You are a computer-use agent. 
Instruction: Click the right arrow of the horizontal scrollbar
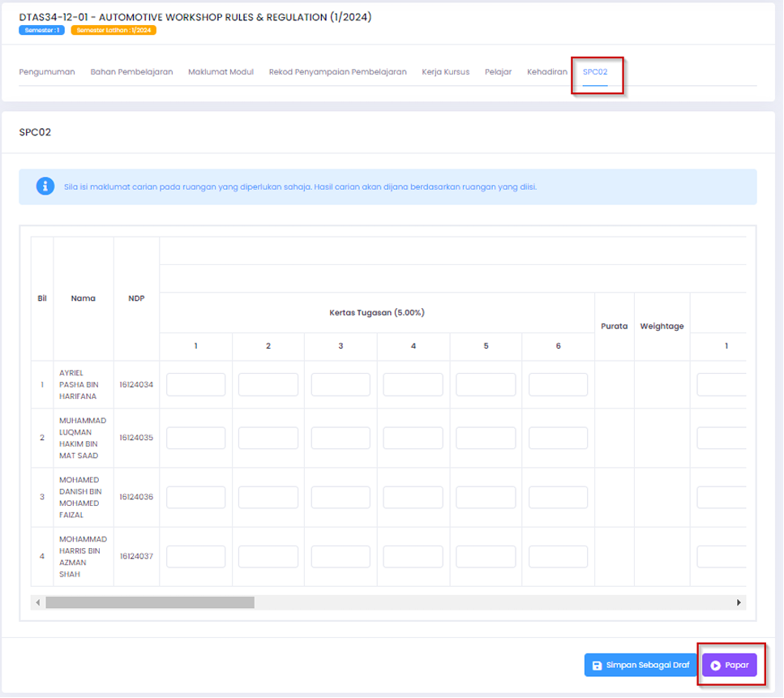(x=739, y=602)
